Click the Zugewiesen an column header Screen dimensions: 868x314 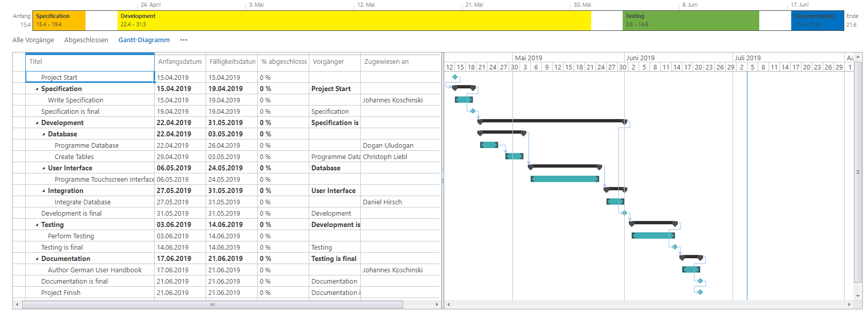[x=387, y=62]
